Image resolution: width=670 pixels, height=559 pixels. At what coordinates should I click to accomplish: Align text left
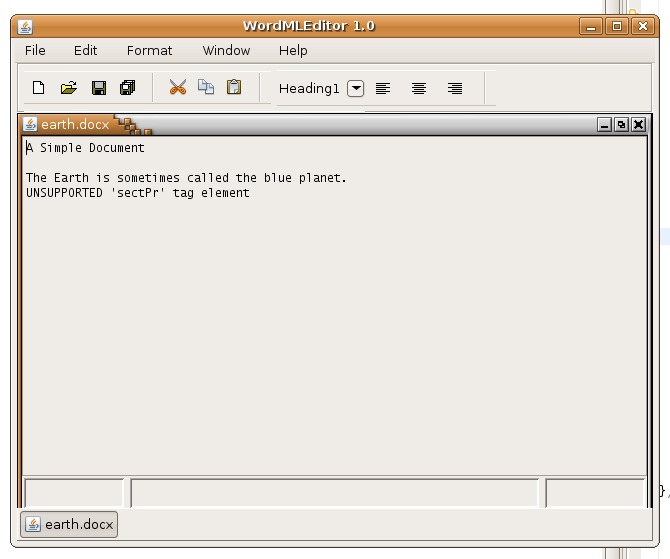click(383, 89)
